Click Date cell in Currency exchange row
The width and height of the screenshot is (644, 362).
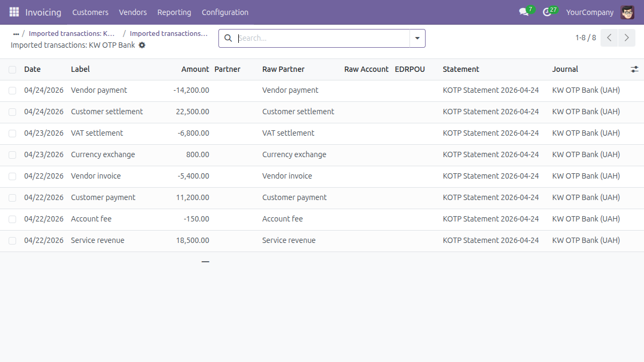pos(43,154)
